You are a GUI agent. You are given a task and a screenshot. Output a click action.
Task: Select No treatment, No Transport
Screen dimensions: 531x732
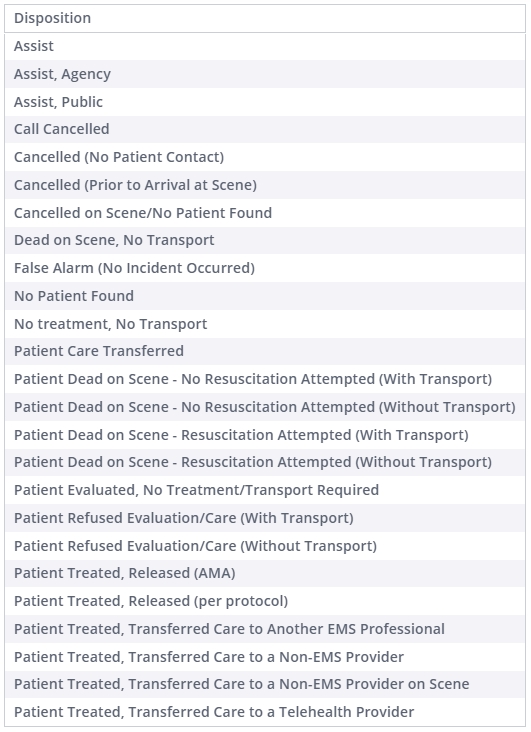(265, 324)
